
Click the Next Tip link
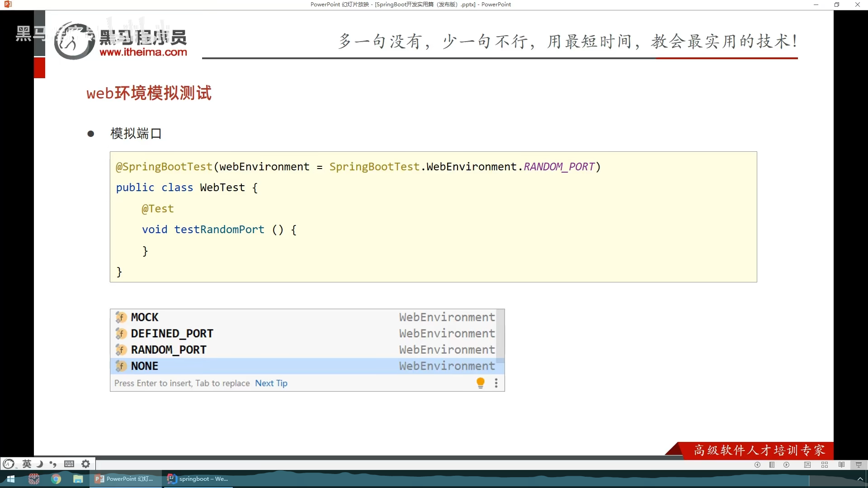(x=271, y=383)
